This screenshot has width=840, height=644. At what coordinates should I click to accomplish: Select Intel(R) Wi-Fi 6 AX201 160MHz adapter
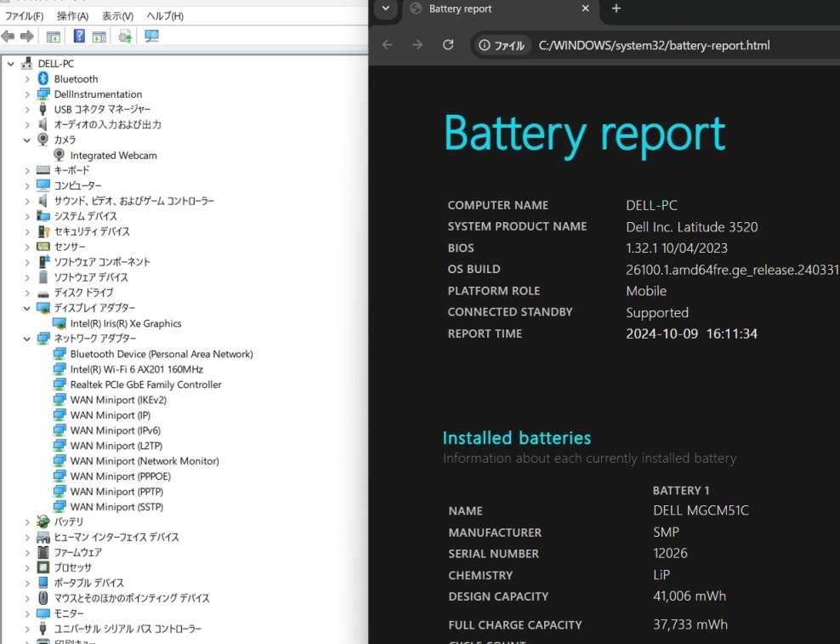coord(136,369)
